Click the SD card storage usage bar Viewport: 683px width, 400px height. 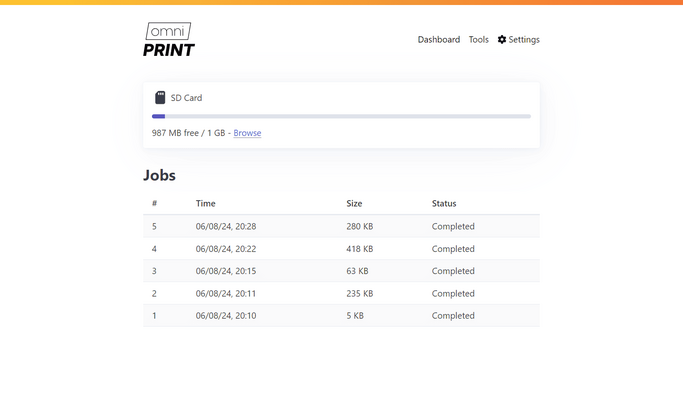tap(341, 117)
